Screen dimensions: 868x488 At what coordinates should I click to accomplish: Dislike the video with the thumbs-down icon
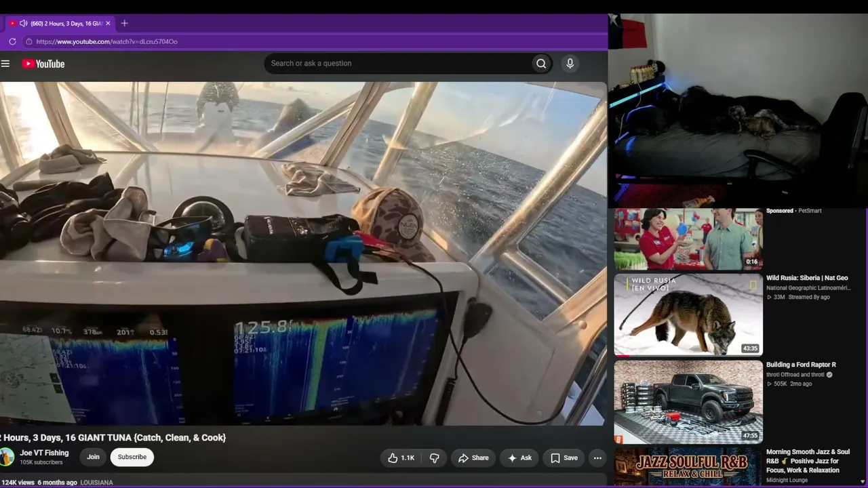click(435, 458)
